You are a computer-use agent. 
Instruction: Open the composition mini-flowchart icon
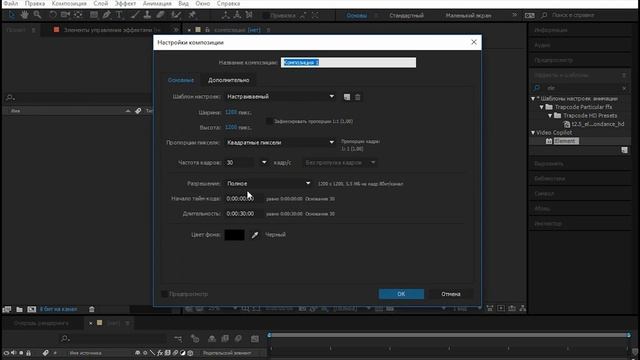[178, 339]
